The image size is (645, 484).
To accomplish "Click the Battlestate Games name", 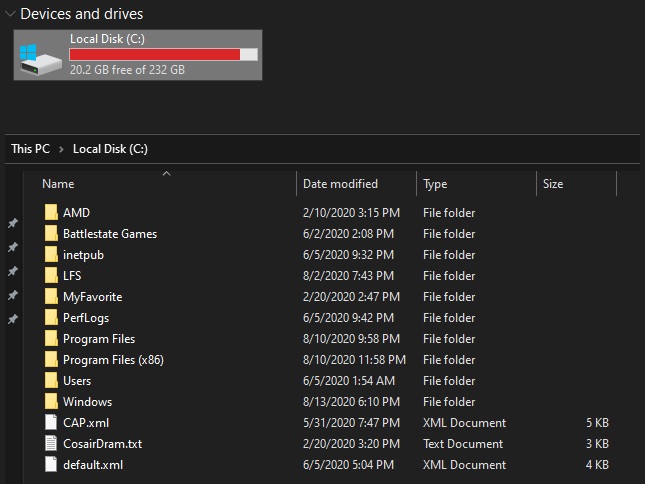I will point(110,234).
